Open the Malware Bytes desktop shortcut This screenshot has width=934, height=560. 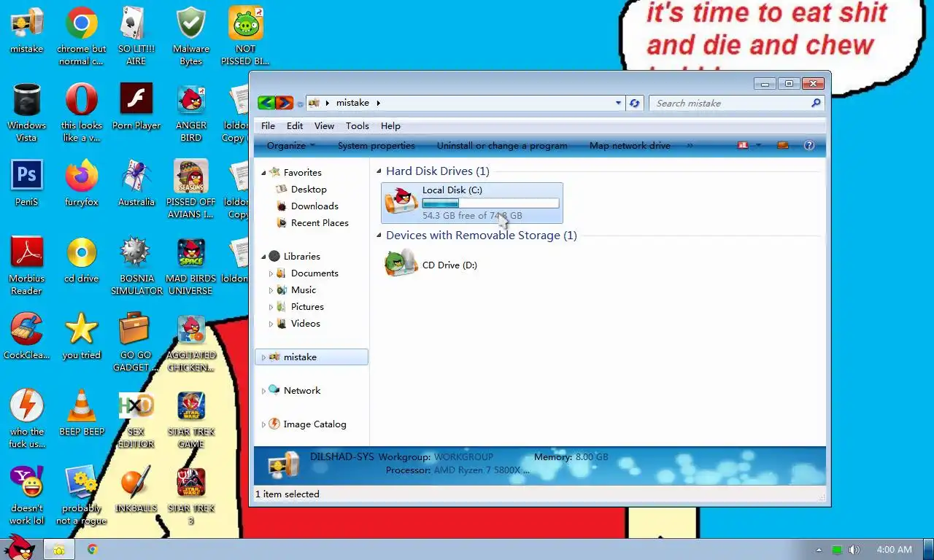coord(190,36)
